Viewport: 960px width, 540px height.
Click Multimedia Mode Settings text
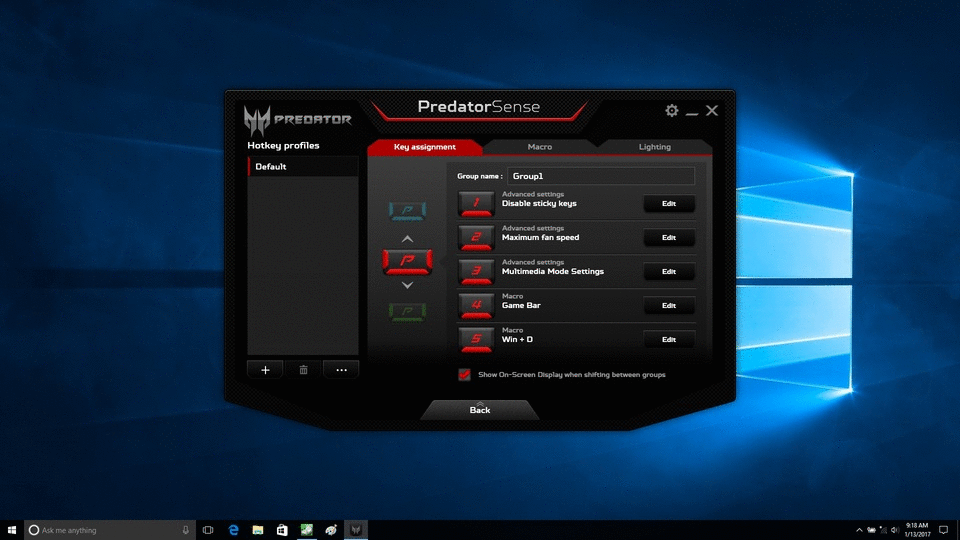(x=552, y=271)
